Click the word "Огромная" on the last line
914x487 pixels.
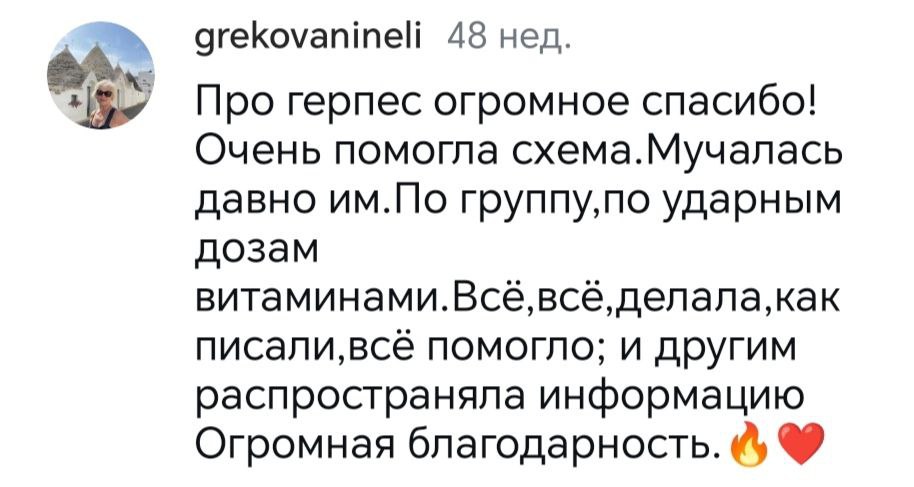tap(278, 439)
